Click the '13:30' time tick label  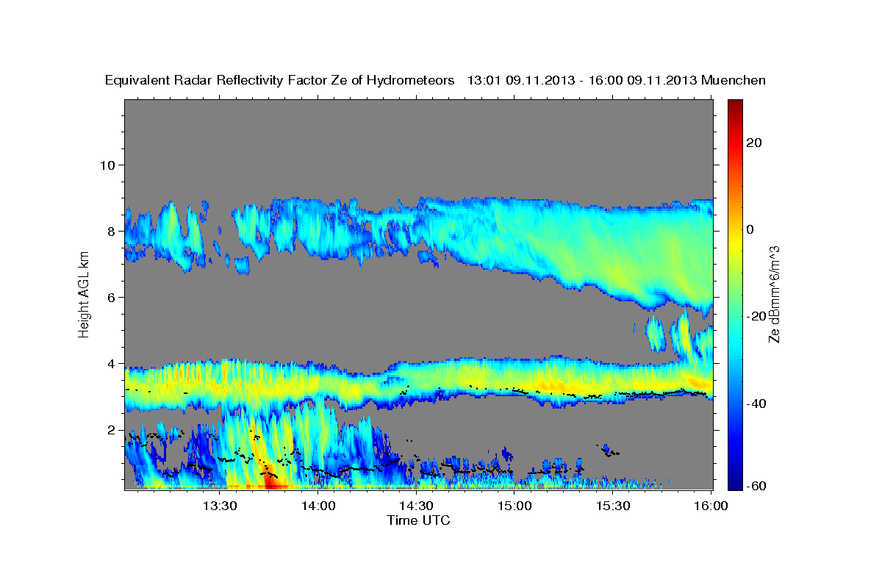(220, 506)
